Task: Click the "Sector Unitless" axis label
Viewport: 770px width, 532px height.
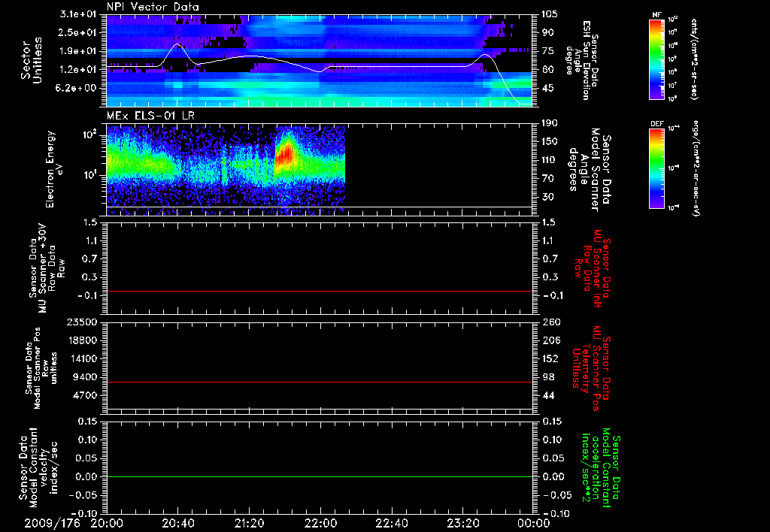Action: coord(32,60)
